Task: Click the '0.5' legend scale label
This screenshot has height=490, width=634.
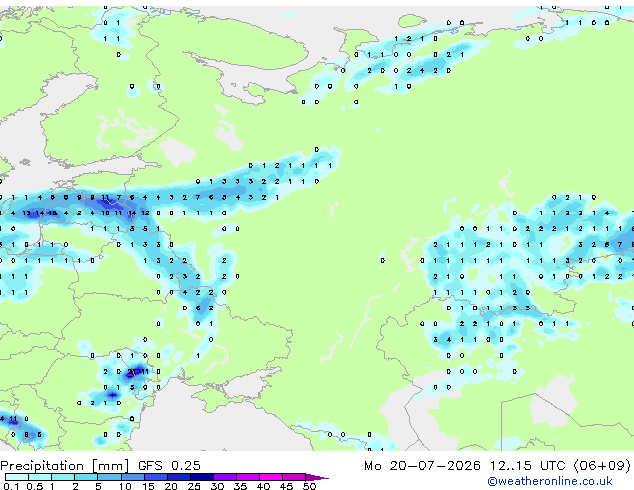Action: pos(35,486)
